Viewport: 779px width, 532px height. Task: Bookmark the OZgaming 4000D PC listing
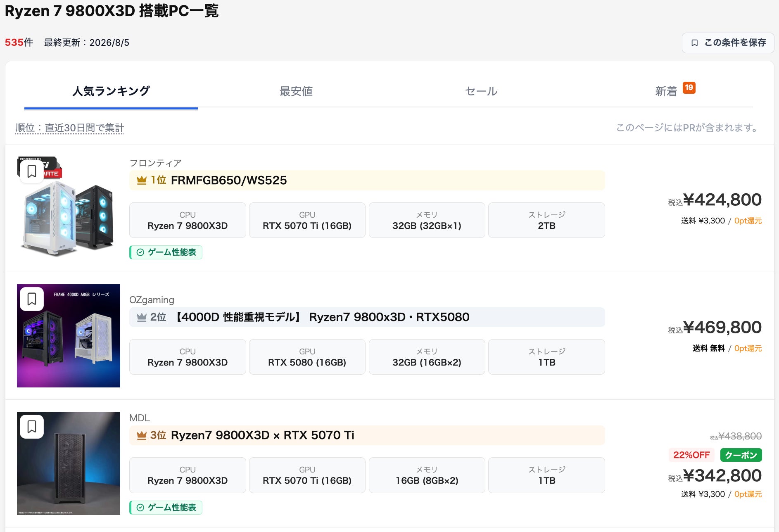(32, 299)
